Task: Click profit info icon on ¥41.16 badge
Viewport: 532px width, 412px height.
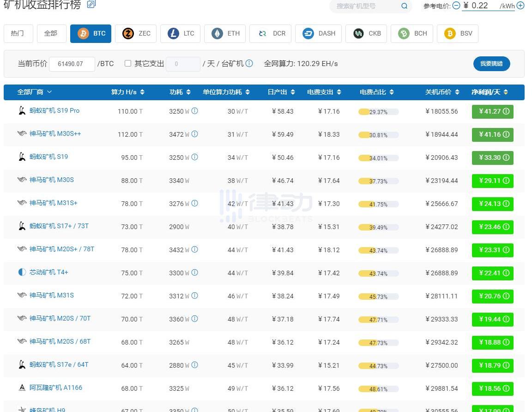Action: pos(506,134)
